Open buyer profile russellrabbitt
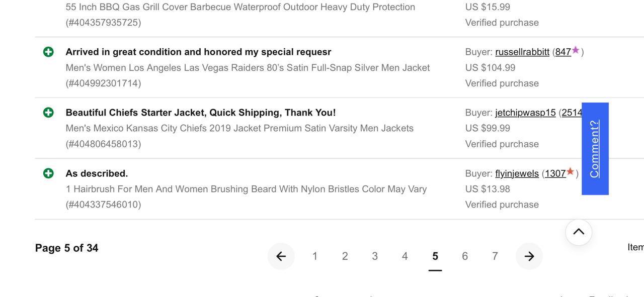 [x=522, y=51]
